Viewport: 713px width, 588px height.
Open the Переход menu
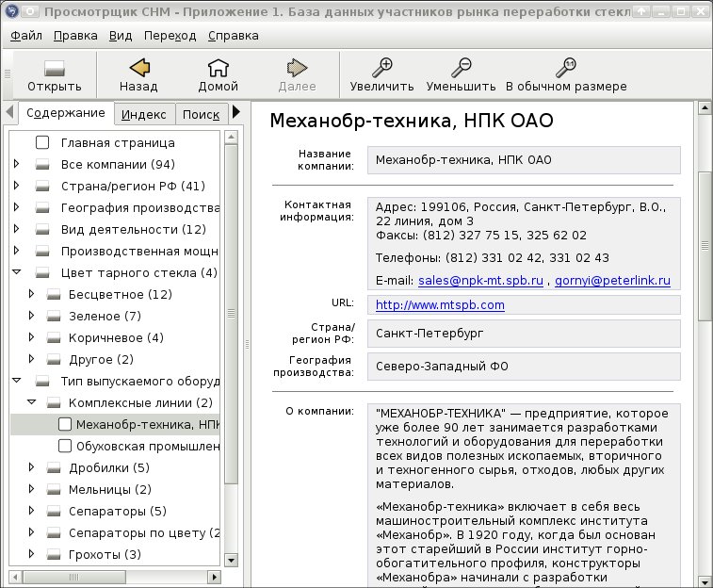(x=170, y=36)
